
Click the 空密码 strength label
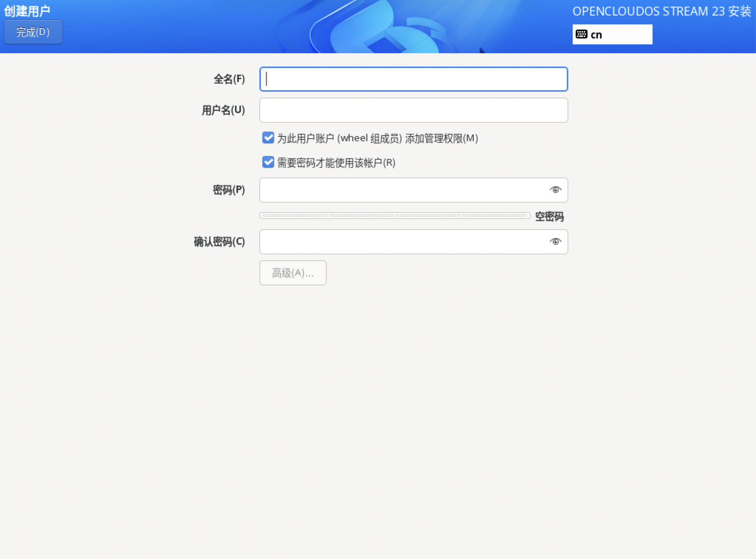point(549,217)
